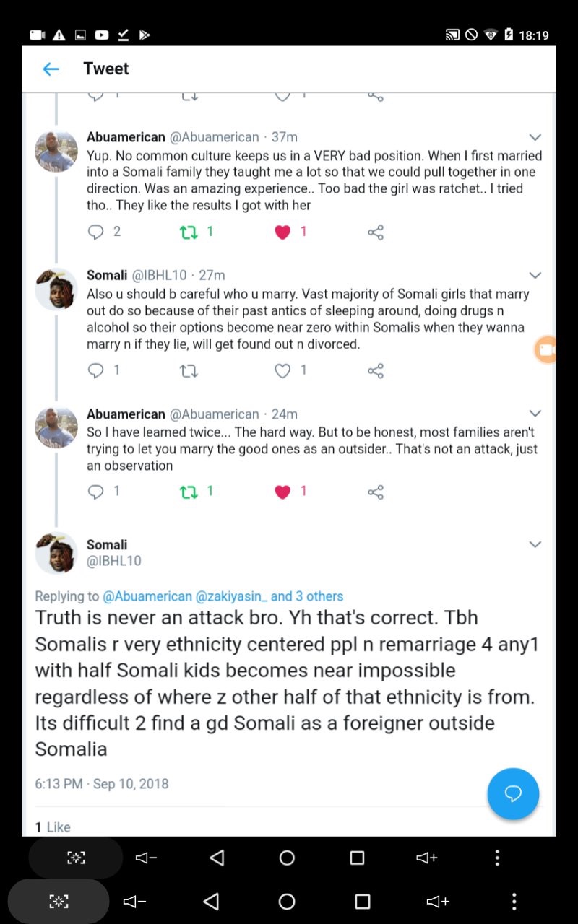
Task: Open Somali's profile picture on main tweet
Action: (x=56, y=552)
